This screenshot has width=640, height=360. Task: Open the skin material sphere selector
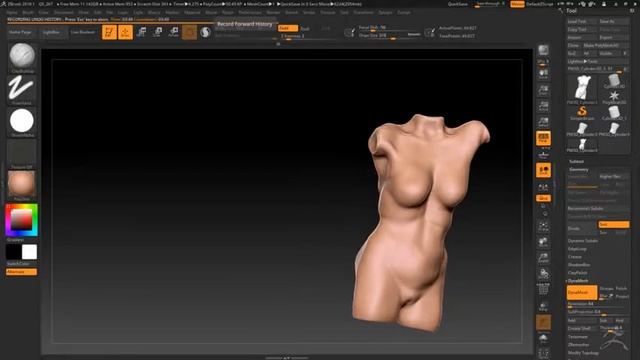[x=22, y=184]
